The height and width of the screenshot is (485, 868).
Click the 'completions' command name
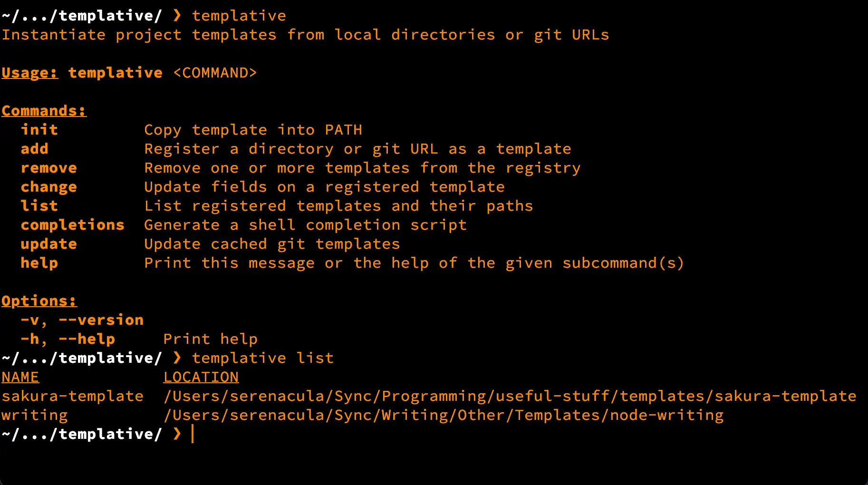coord(73,225)
